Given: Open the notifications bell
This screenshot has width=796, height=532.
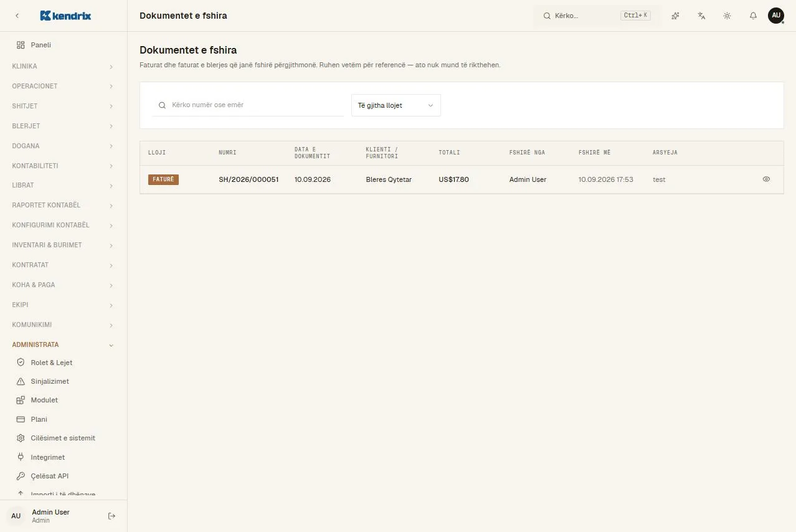Looking at the screenshot, I should [753, 16].
